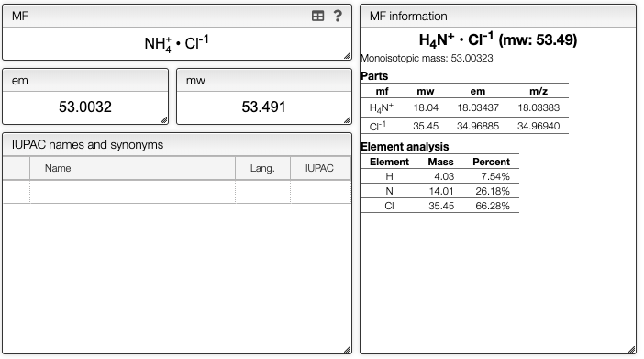
Task: Select the mass value 14.01
Action: (441, 191)
